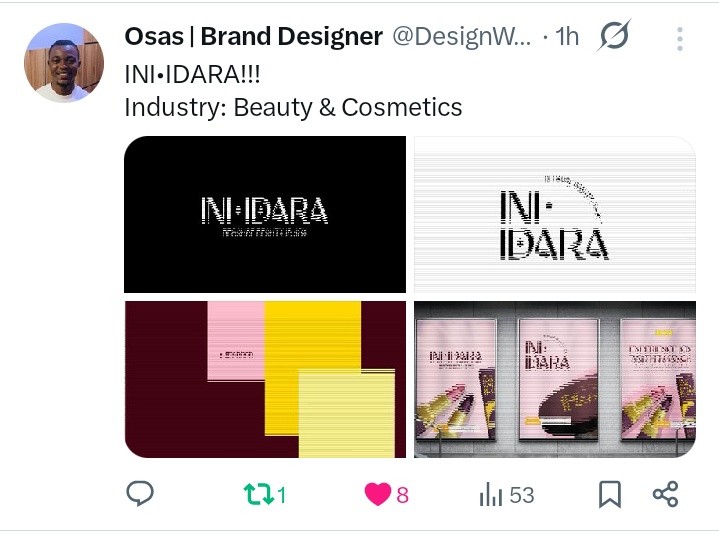Open the white stacked INI·IDARA logo image
Image resolution: width=719 pixels, height=539 pixels.
pos(555,214)
